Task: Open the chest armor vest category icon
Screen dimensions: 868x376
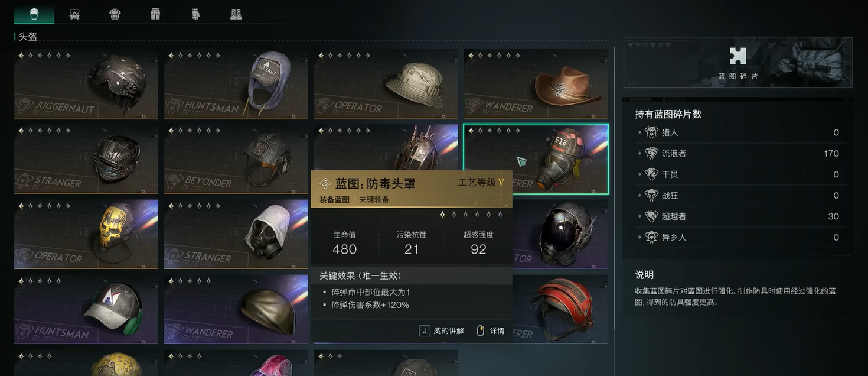Action: (115, 14)
